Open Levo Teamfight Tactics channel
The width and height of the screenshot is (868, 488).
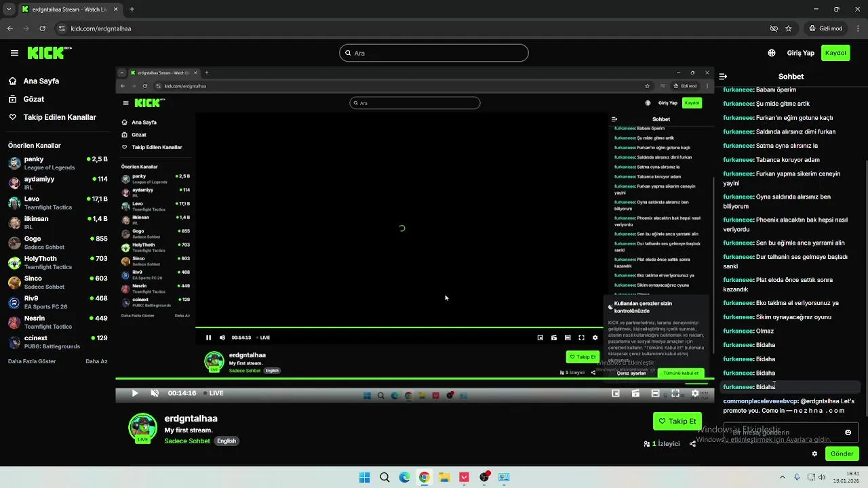58,203
